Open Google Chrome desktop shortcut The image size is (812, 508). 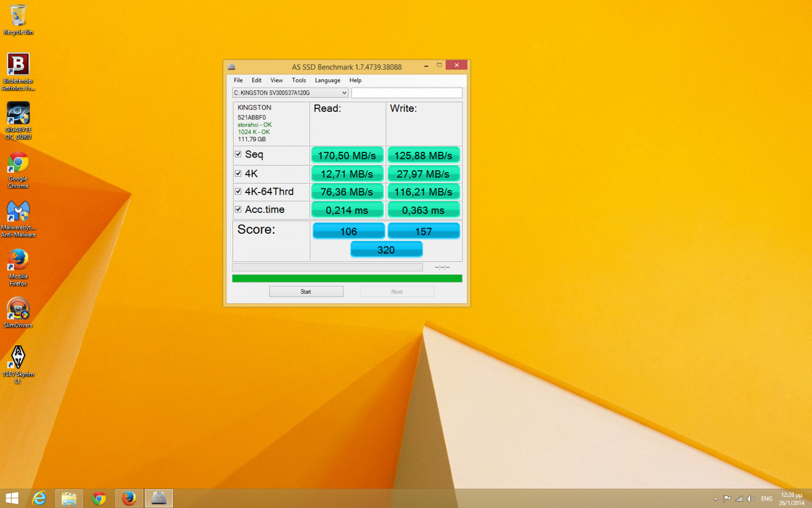click(18, 170)
